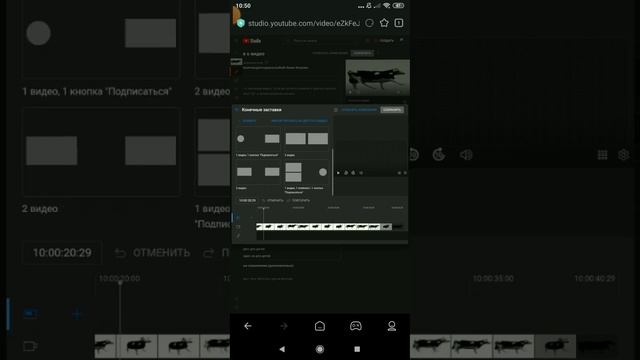640x360 pixels.
Task: Select the top-right '2 видео' side-by-side template
Action: click(x=307, y=140)
